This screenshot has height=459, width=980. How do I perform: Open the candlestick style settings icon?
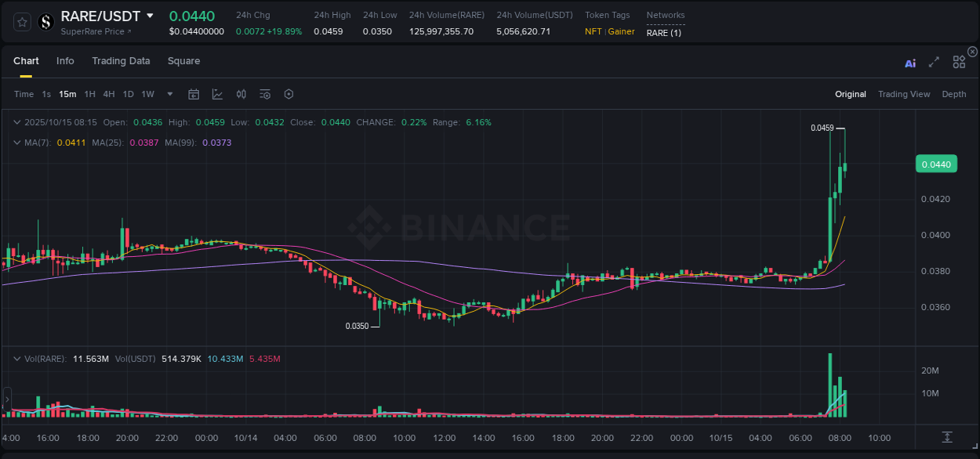(x=241, y=94)
